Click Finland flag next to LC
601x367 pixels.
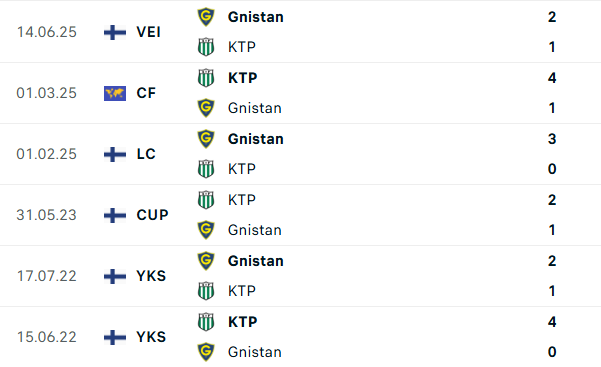[x=115, y=154]
